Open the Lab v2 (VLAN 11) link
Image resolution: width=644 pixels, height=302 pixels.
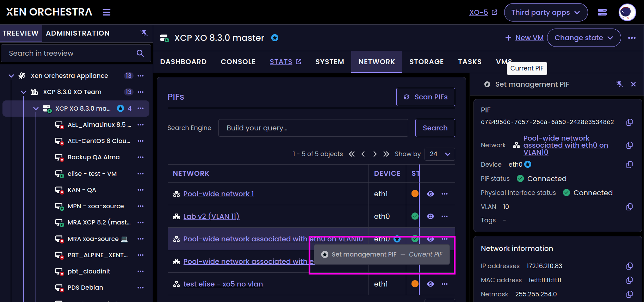point(211,216)
